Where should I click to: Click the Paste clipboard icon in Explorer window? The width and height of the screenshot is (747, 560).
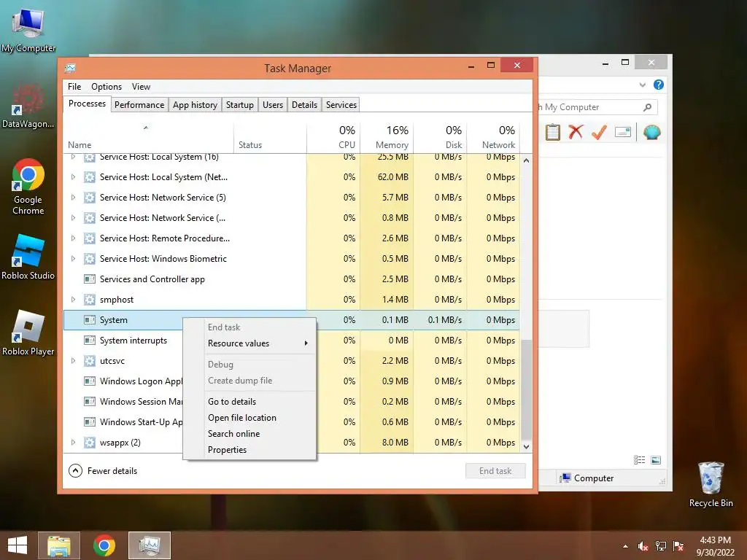553,132
